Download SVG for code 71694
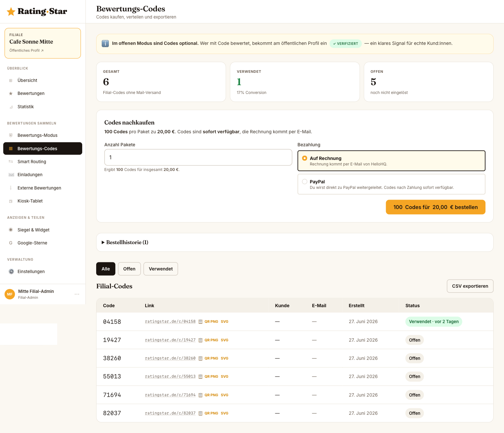The width and height of the screenshot is (504, 433). (225, 395)
